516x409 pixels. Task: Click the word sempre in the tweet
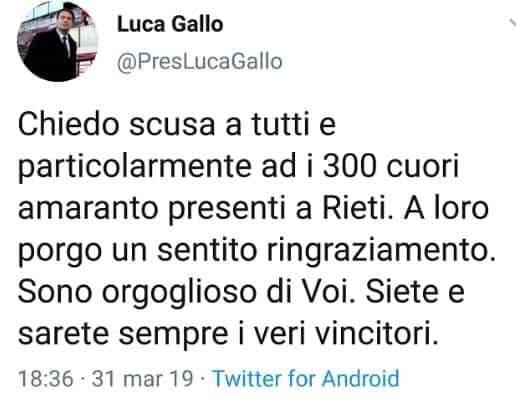pos(173,335)
